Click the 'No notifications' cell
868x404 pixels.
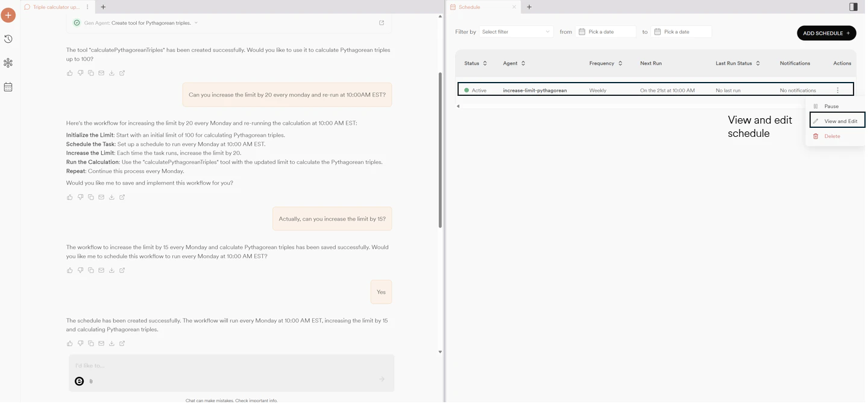pyautogui.click(x=797, y=90)
